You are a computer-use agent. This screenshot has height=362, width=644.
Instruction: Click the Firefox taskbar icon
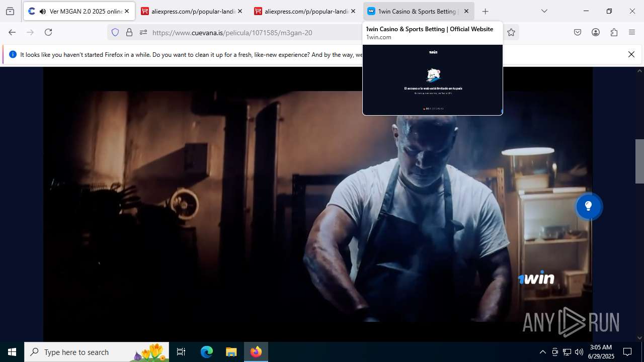[256, 352]
